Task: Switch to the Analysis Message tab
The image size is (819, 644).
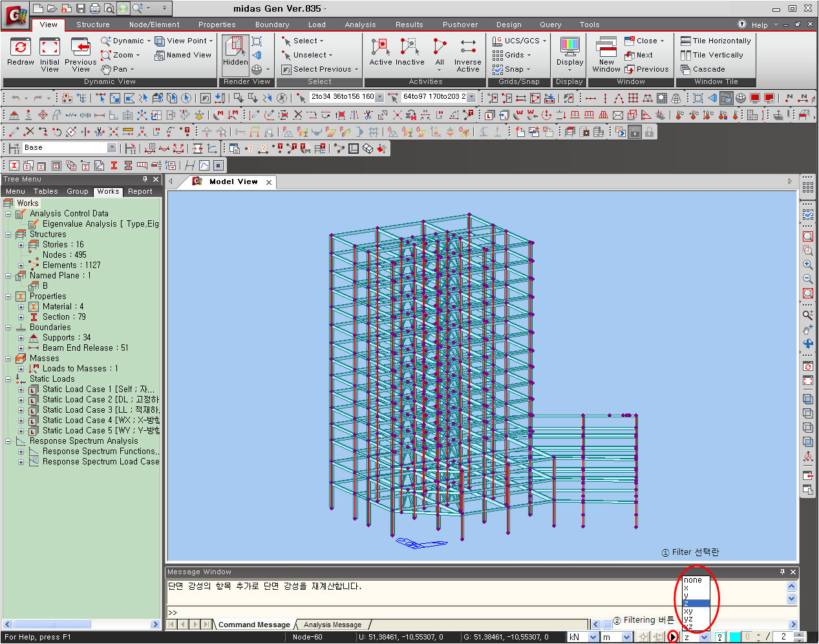Action: [x=332, y=625]
